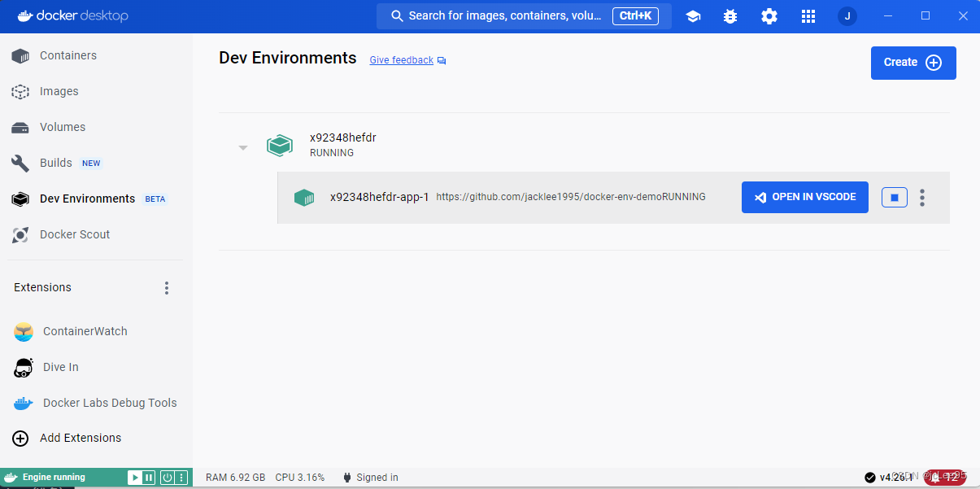The height and width of the screenshot is (489, 980).
Task: Click the Volumes drive icon
Action: (x=20, y=128)
